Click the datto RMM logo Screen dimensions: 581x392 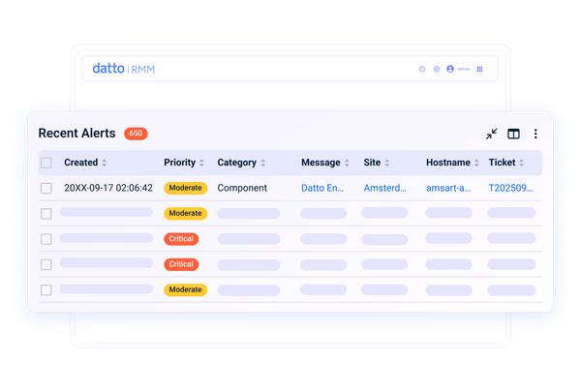coord(123,69)
